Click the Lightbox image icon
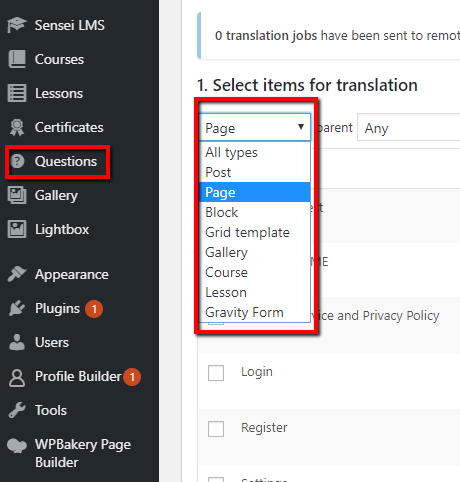This screenshot has height=482, width=460. click(17, 229)
